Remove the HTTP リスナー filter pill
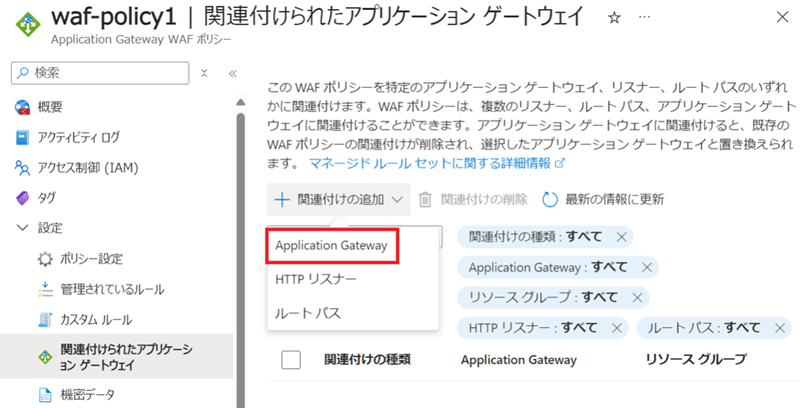This screenshot has width=800, height=408. pos(616,328)
